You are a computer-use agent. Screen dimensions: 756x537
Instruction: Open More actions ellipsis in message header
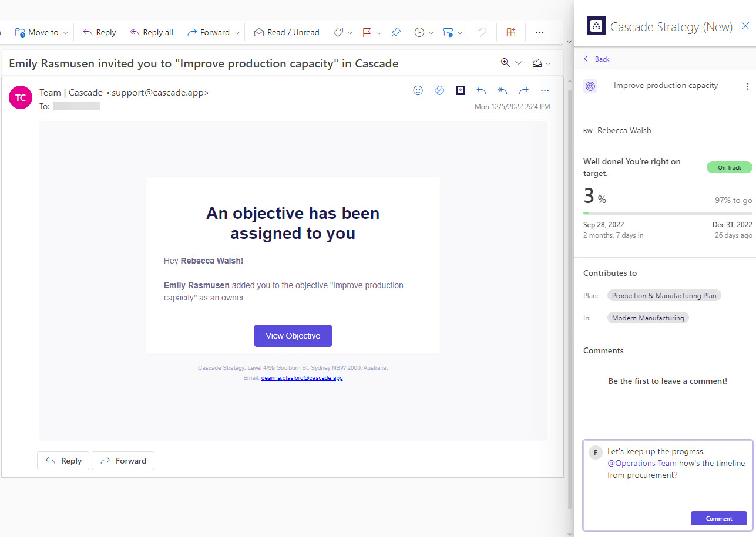coord(545,90)
